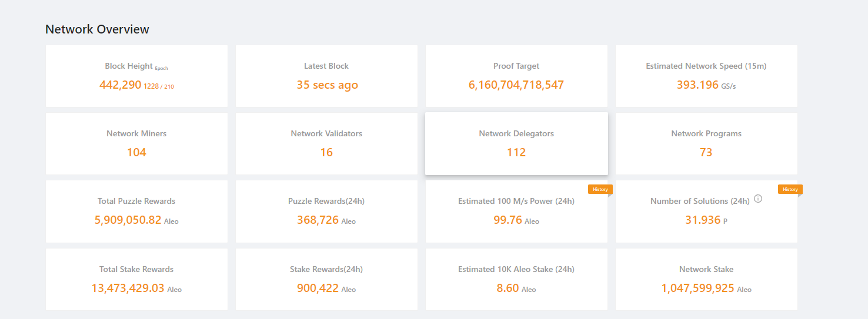Click the Latest Block card

(326, 76)
